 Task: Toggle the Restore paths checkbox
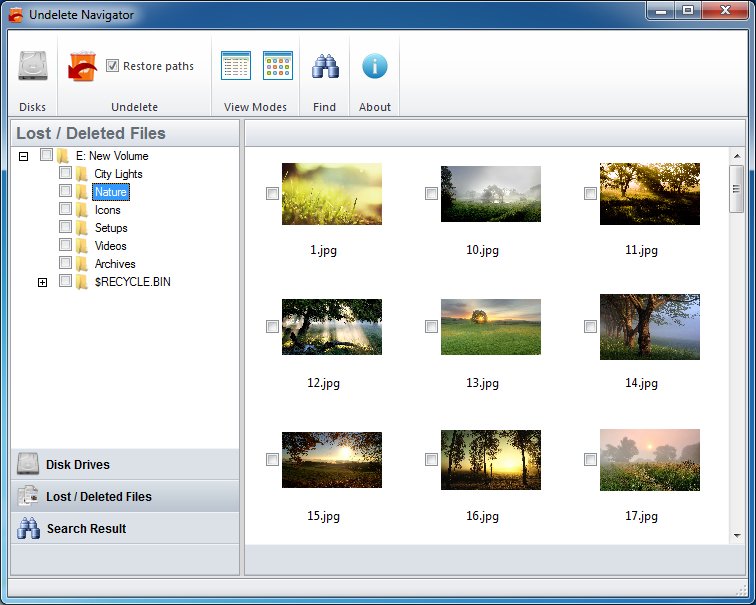[x=113, y=66]
